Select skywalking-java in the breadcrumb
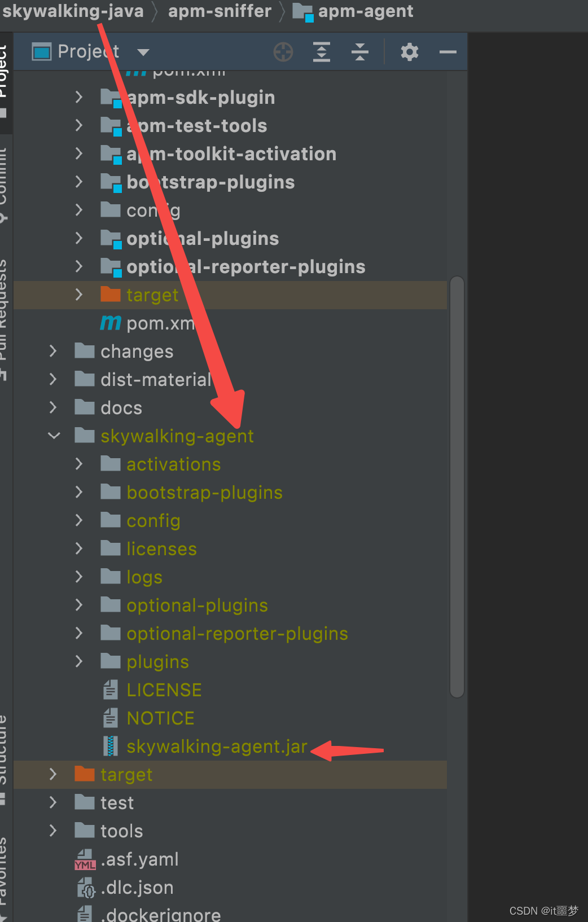588x922 pixels. point(73,11)
